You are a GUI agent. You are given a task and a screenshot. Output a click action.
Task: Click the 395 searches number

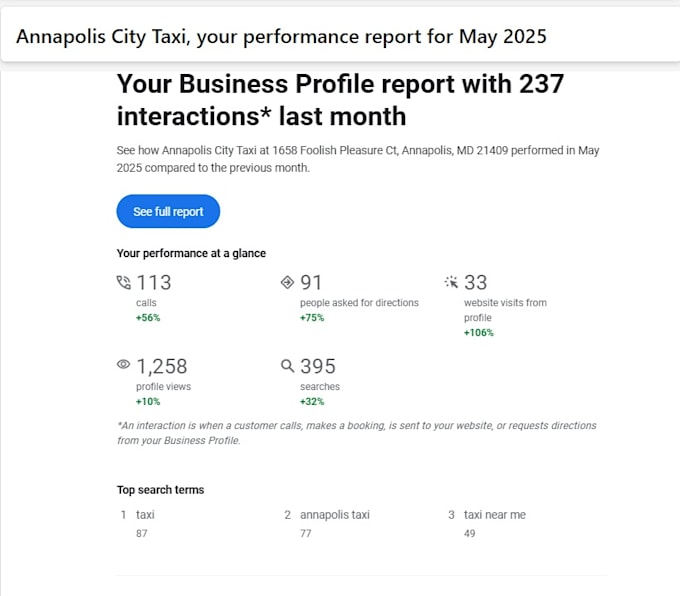[318, 367]
